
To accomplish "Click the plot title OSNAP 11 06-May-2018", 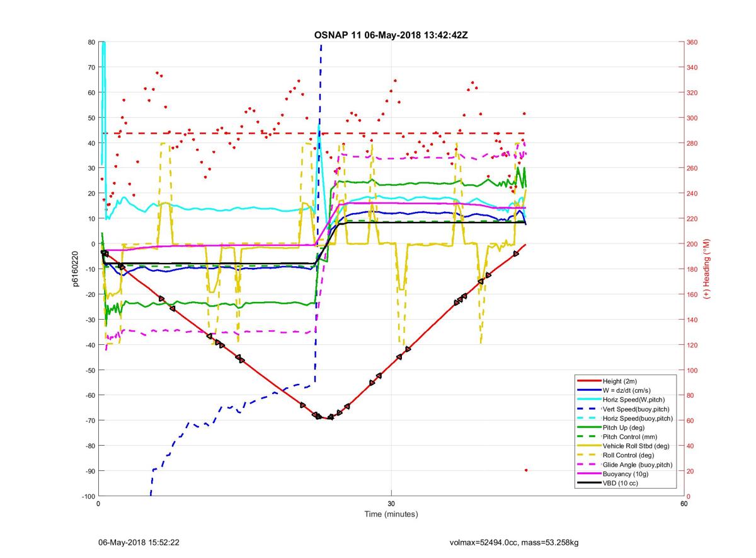I will click(x=391, y=35).
